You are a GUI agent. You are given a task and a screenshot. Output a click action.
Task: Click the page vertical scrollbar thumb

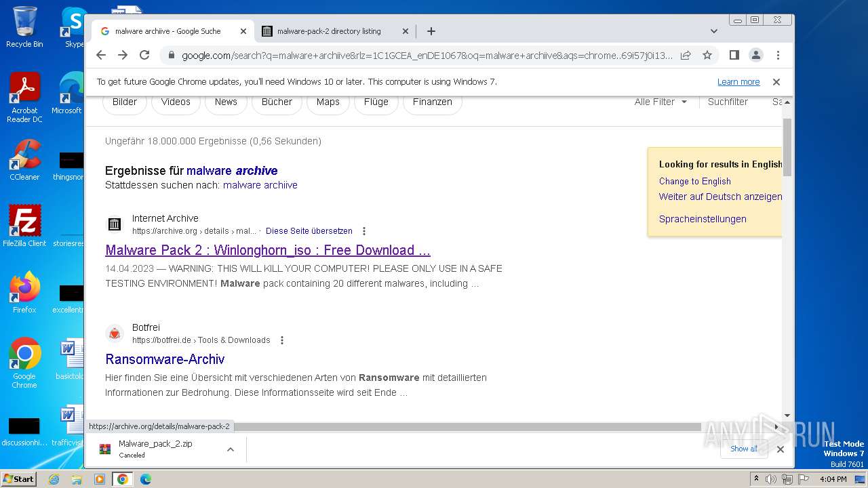point(787,147)
